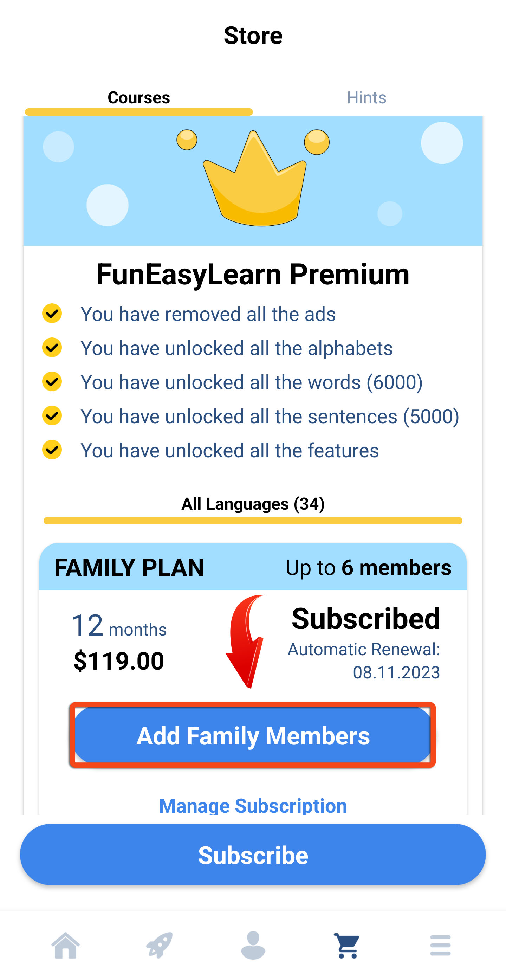The width and height of the screenshot is (506, 980).
Task: Open the profile person icon
Action: pos(253,946)
